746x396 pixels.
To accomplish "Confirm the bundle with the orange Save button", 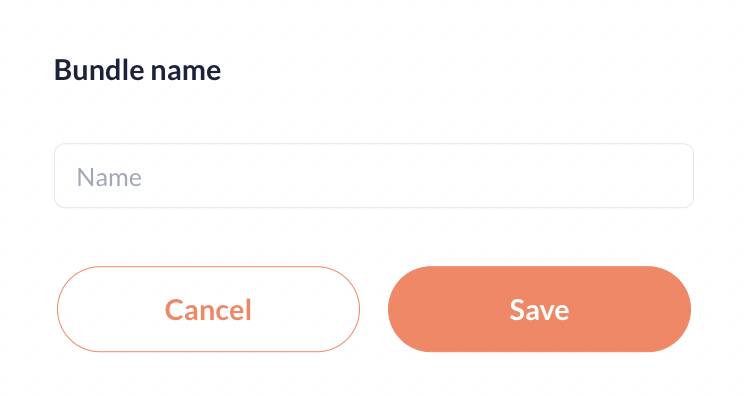I will coord(539,309).
